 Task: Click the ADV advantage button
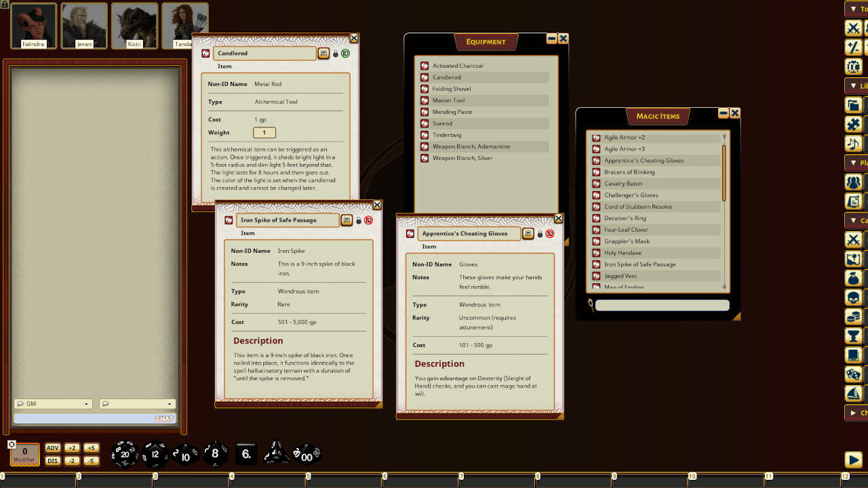[52, 447]
